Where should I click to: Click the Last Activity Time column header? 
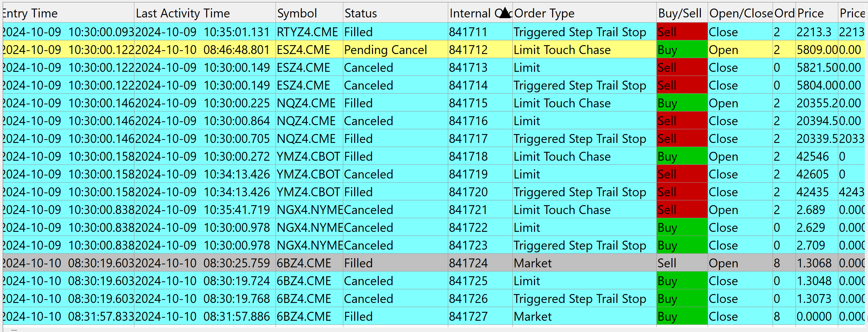(x=183, y=13)
